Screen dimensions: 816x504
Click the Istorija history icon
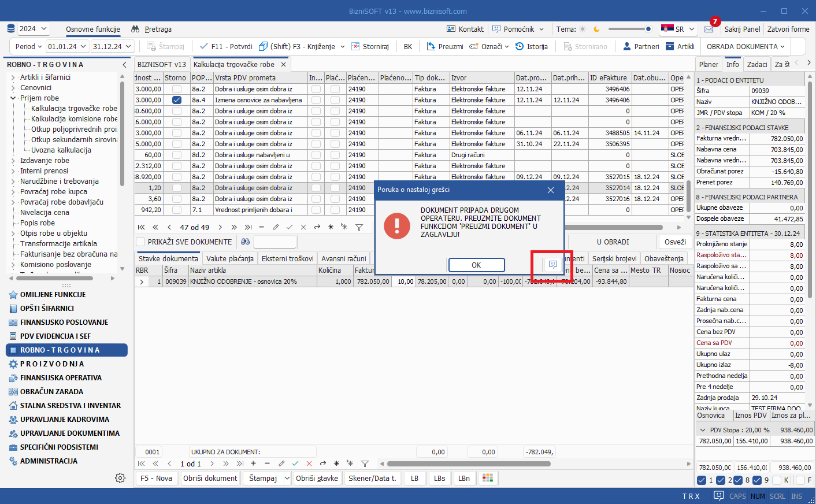point(520,47)
